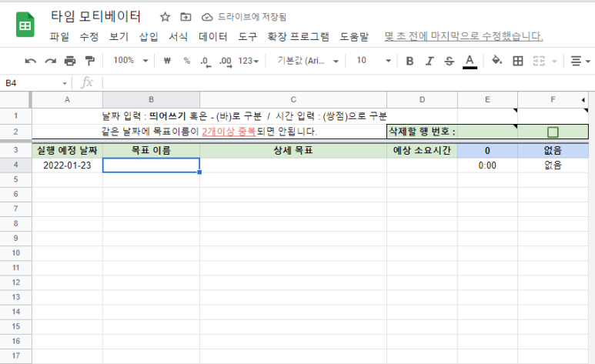Open the font size 10 dropdown
Screen dimensions: 595x364
373,61
